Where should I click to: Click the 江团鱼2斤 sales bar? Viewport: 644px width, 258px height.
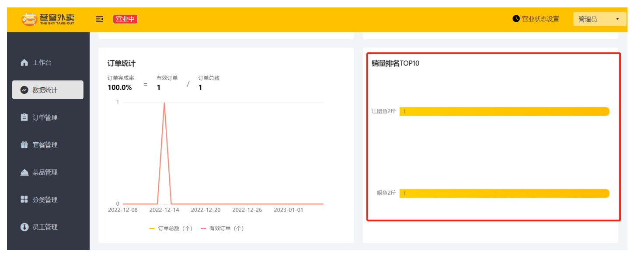(x=504, y=111)
